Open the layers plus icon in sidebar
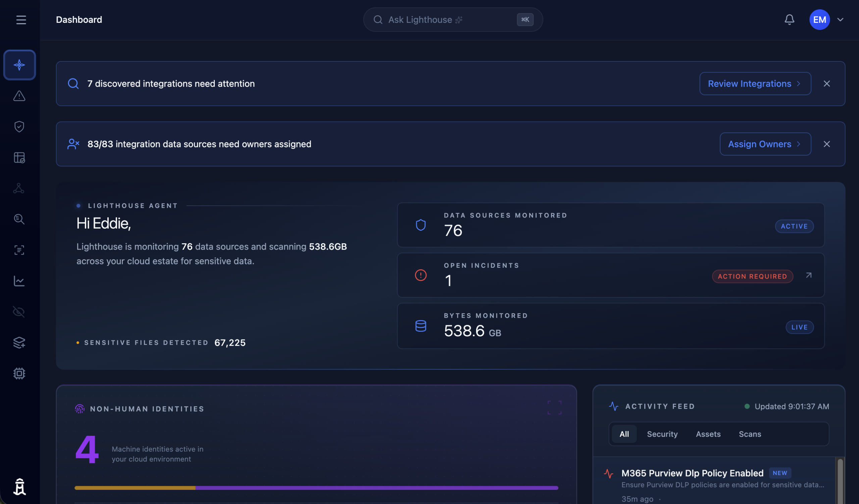The image size is (859, 504). [x=19, y=343]
